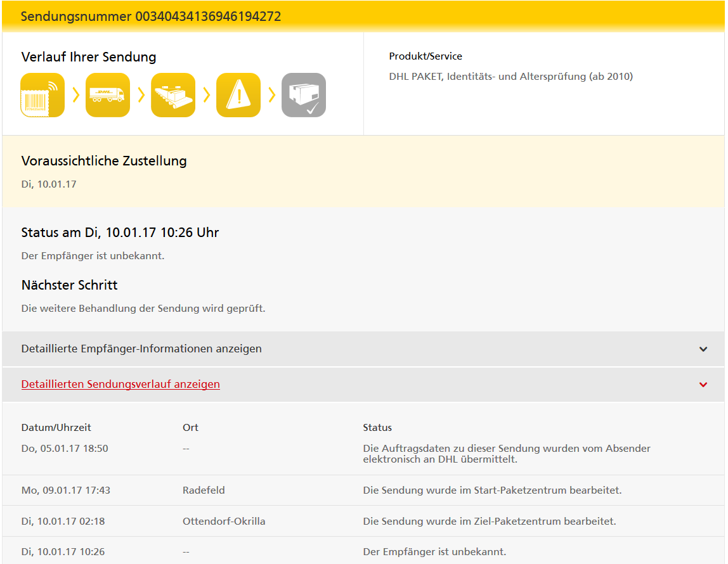Click the DHL truck transport step icon
The image size is (728, 564).
[108, 95]
